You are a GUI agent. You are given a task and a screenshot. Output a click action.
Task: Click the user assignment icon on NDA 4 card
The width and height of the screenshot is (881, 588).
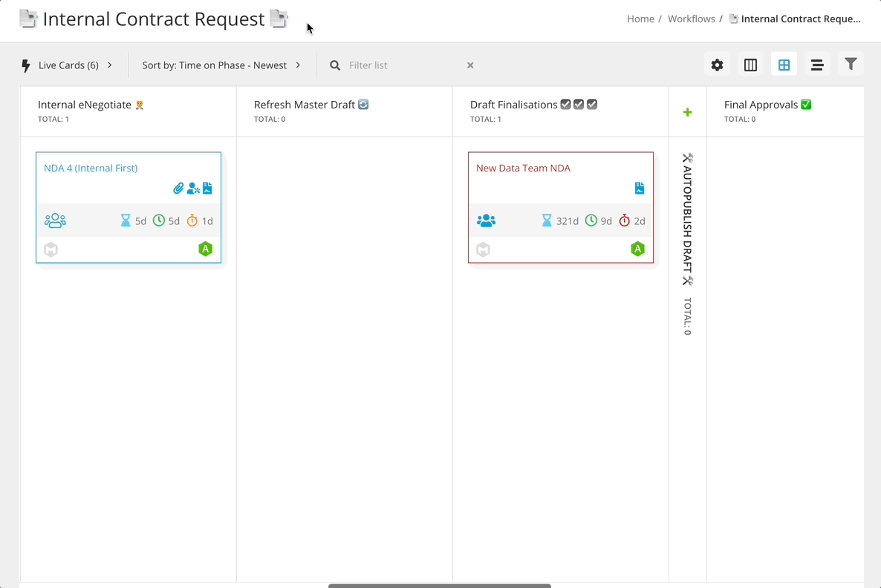tap(192, 188)
